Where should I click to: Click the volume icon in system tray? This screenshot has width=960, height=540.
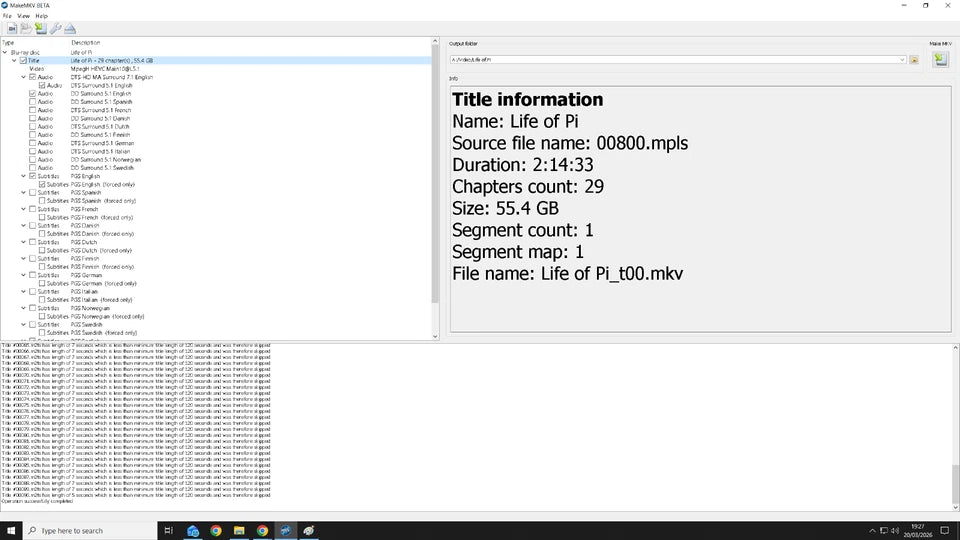[894, 531]
